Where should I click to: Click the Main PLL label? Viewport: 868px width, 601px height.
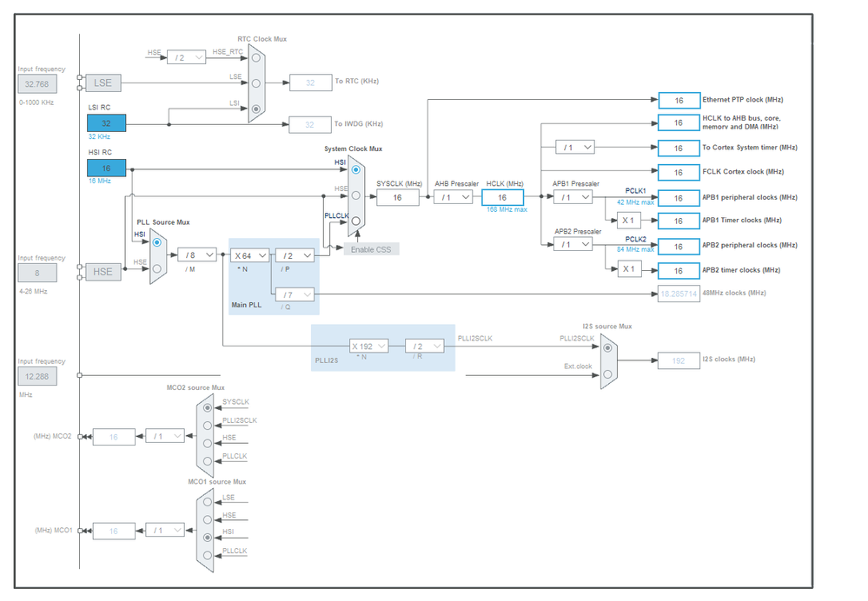[x=247, y=305]
